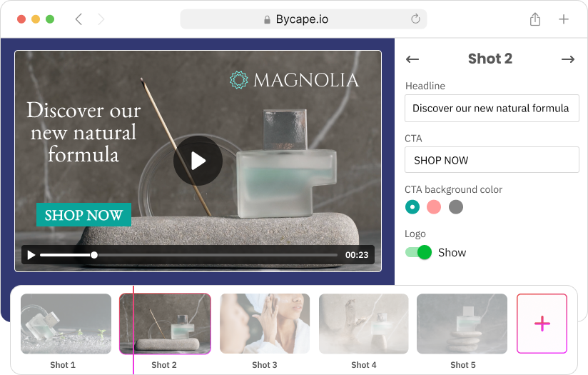Screen dimensions: 588x375
Task: Go back with the browser back arrow
Action: (x=78, y=19)
